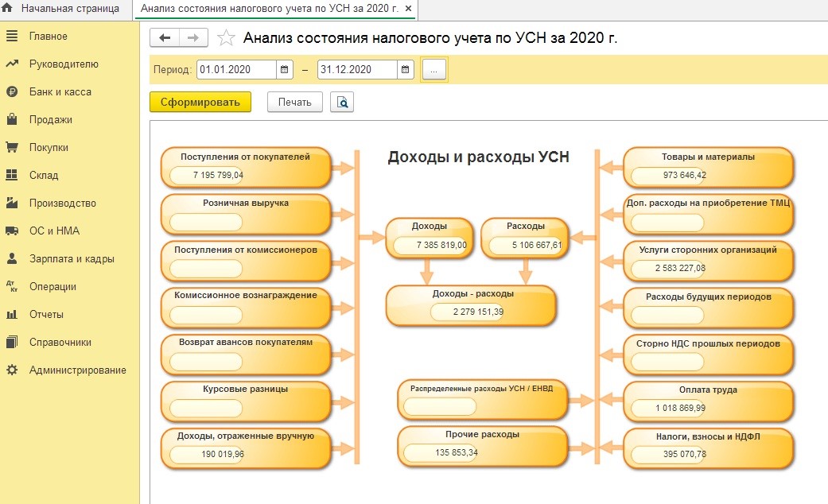This screenshot has height=504, width=828.
Task: Open the Продажи menu section
Action: 51,120
